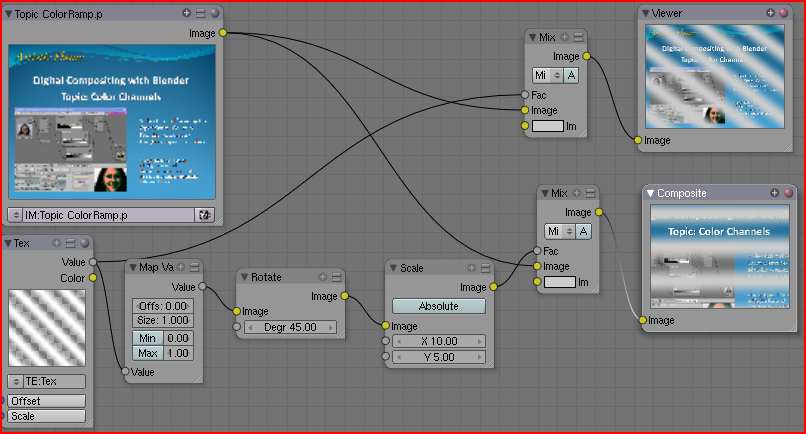Collapse the lower Mix node

point(545,193)
